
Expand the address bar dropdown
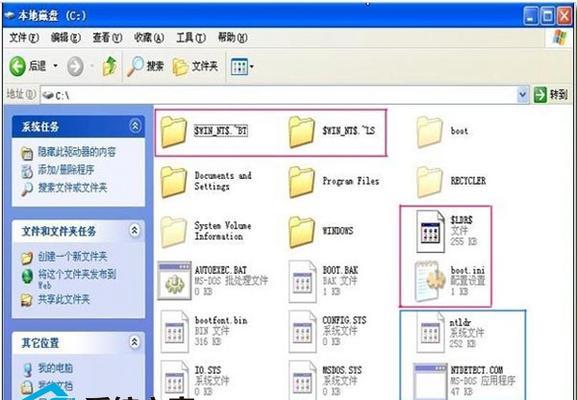[522, 95]
